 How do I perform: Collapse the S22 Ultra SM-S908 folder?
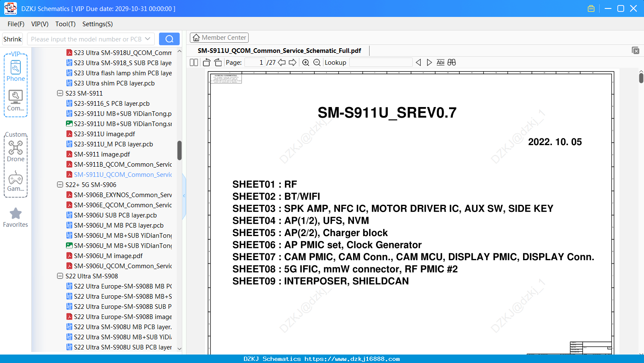click(60, 276)
